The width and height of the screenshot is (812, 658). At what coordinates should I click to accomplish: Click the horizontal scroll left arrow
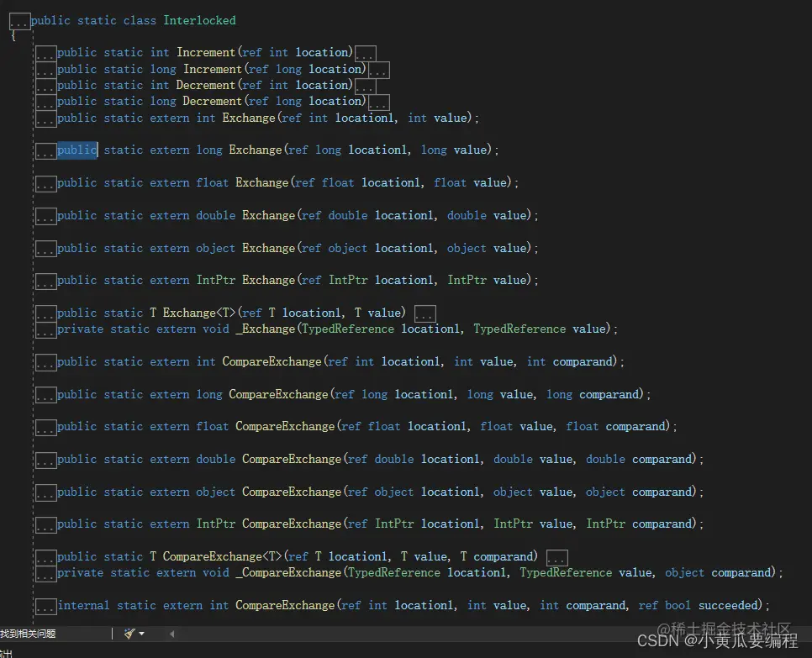[x=172, y=634]
